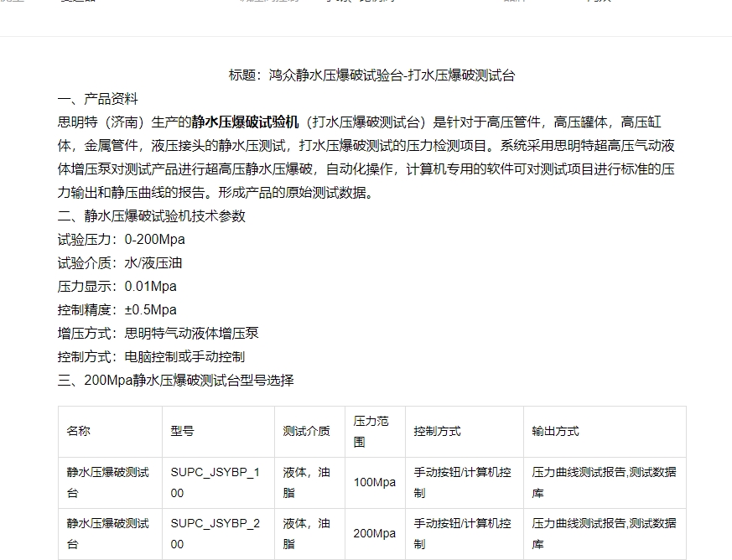The width and height of the screenshot is (732, 560).
Task: Select the heading 一、产品资料
Action: tap(97, 99)
